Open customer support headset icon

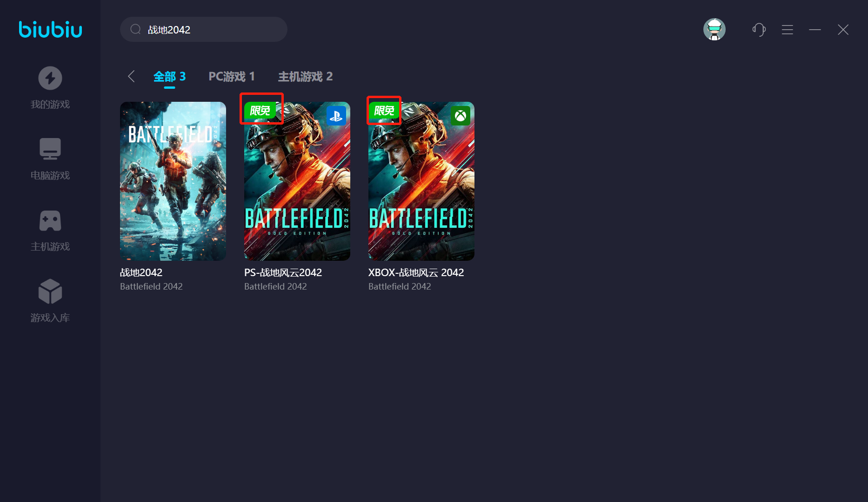pyautogui.click(x=759, y=30)
